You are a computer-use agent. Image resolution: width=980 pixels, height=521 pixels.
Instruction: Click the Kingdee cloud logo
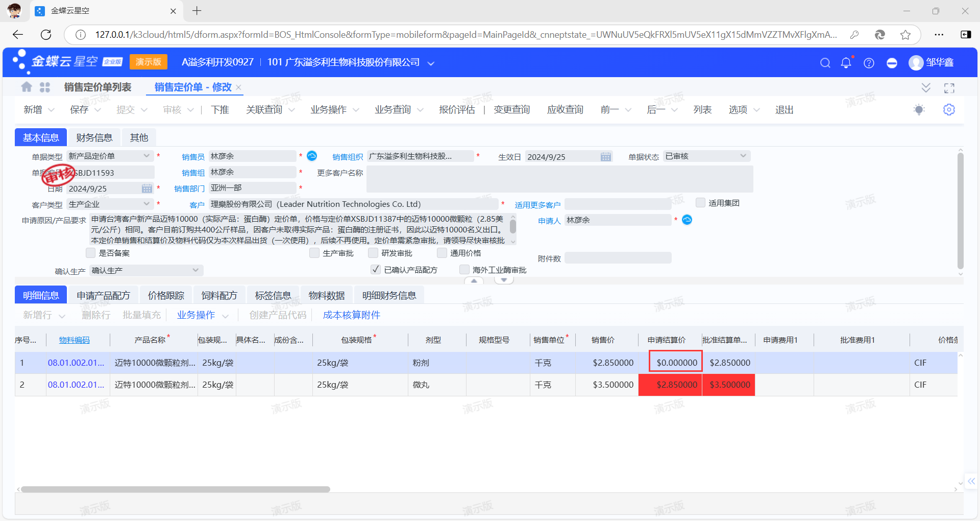67,62
